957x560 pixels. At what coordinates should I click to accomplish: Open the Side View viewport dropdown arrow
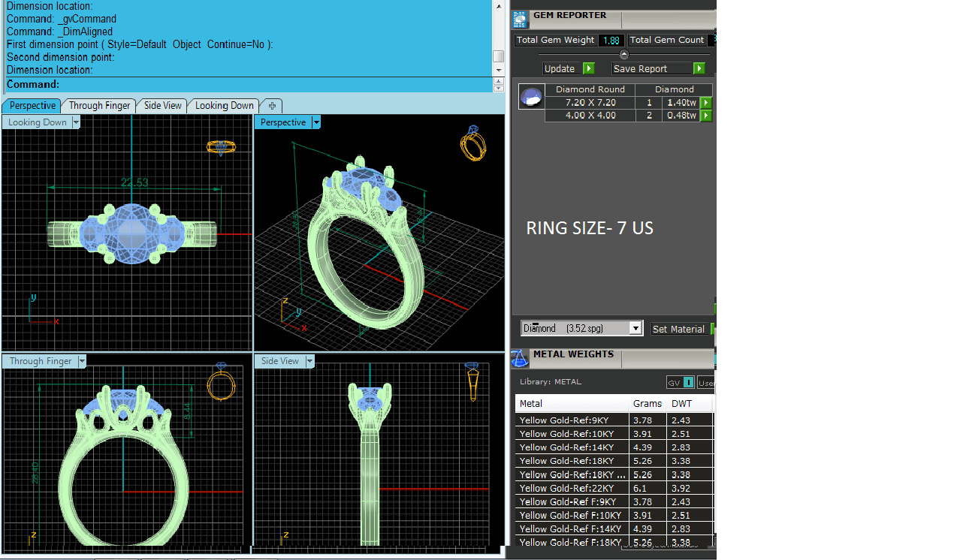(309, 361)
